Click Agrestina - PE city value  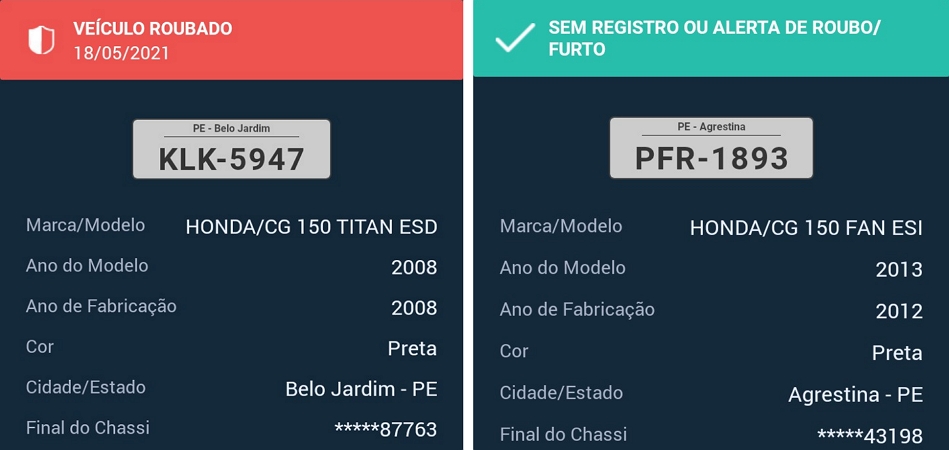(855, 395)
